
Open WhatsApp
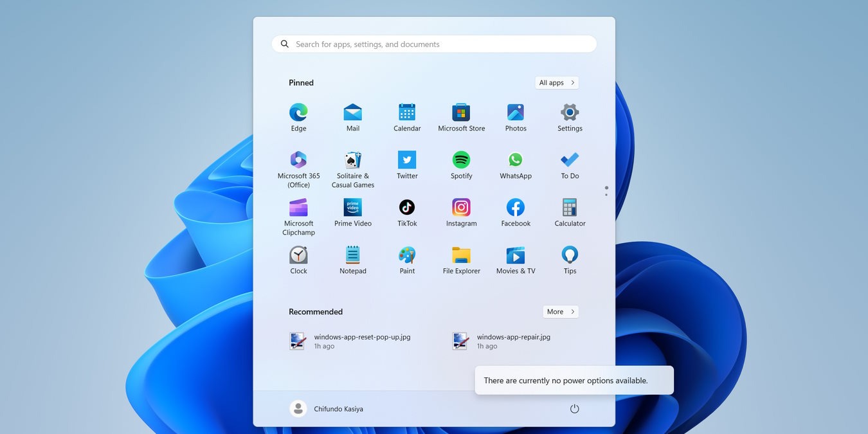tap(515, 160)
